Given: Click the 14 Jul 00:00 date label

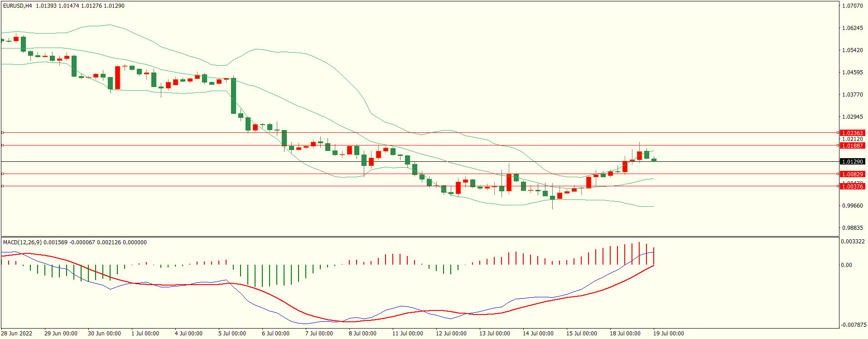Looking at the screenshot, I should [x=538, y=334].
